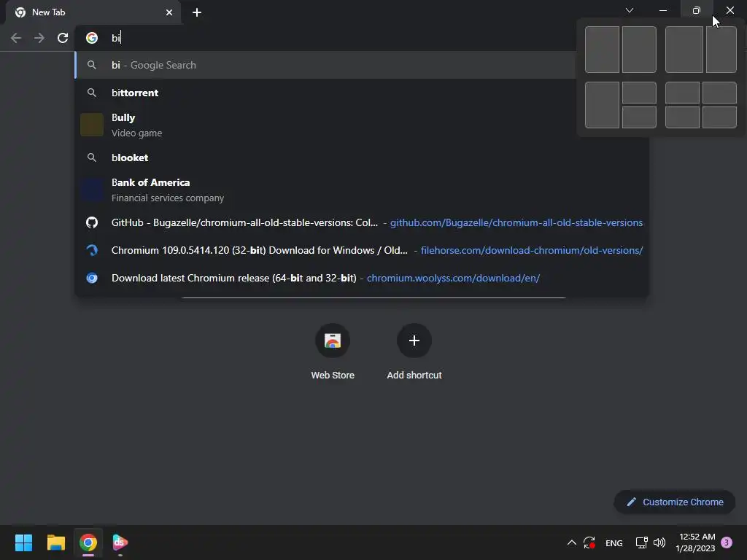Click the forward navigation arrow
Viewport: 747px width, 560px height.
tap(39, 38)
